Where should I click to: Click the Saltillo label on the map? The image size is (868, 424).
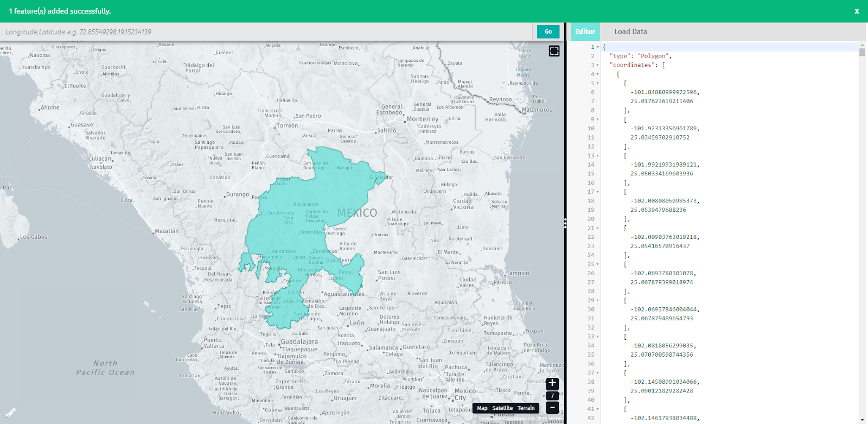(386, 131)
